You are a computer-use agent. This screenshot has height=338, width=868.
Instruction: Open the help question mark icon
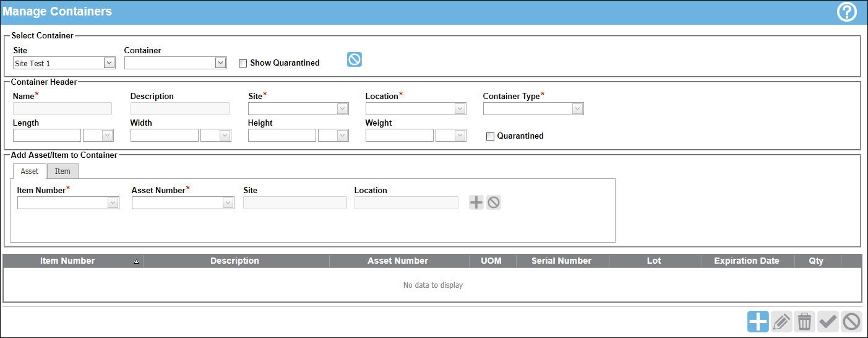tap(846, 12)
